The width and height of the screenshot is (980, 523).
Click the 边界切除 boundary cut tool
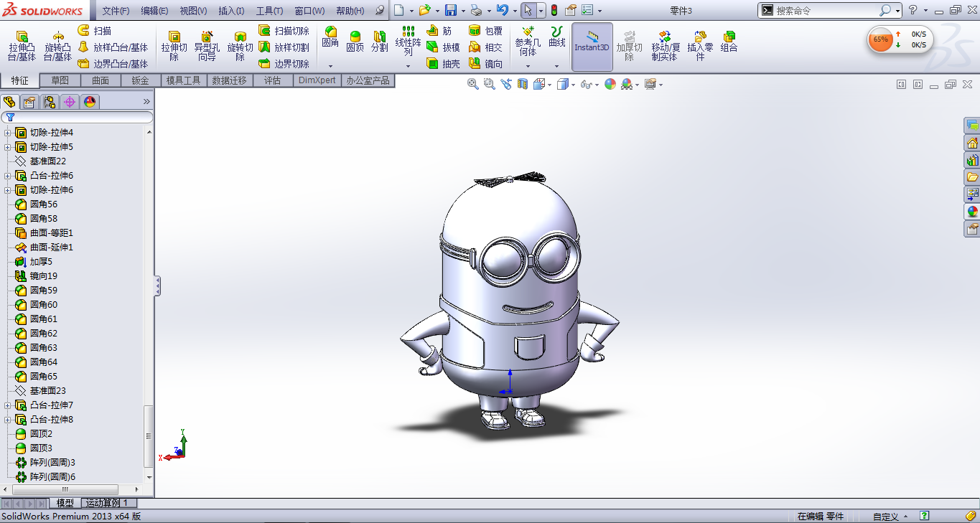pos(284,64)
